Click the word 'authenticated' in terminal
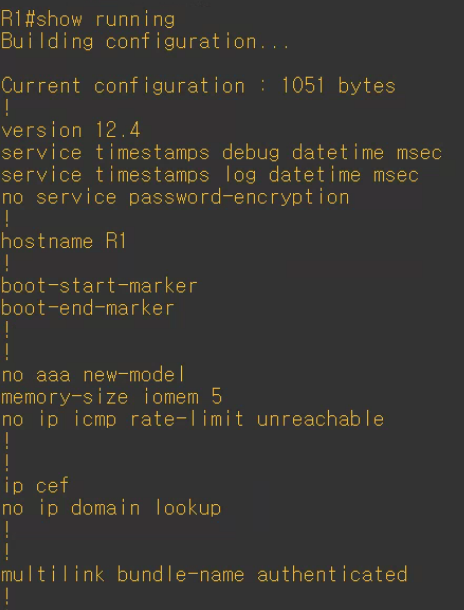Image resolution: width=464 pixels, height=610 pixels. point(332,575)
